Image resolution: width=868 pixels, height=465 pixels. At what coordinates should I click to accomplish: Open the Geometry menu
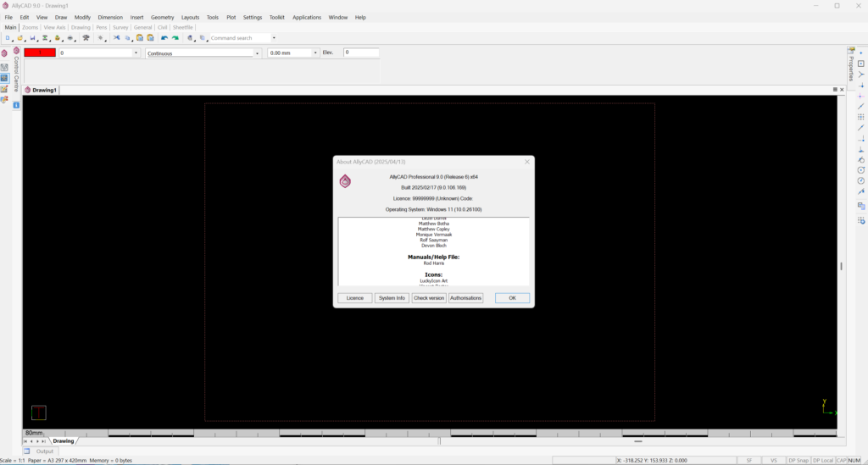pyautogui.click(x=162, y=17)
